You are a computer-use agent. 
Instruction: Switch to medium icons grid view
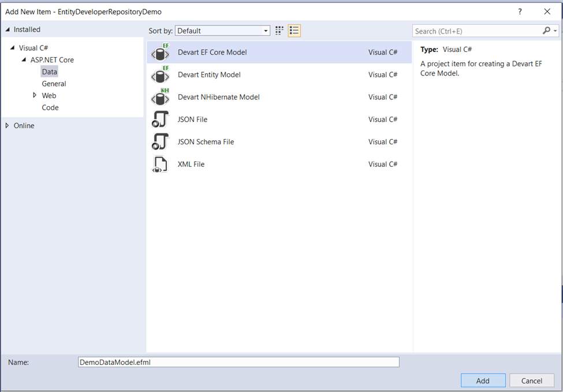[279, 31]
